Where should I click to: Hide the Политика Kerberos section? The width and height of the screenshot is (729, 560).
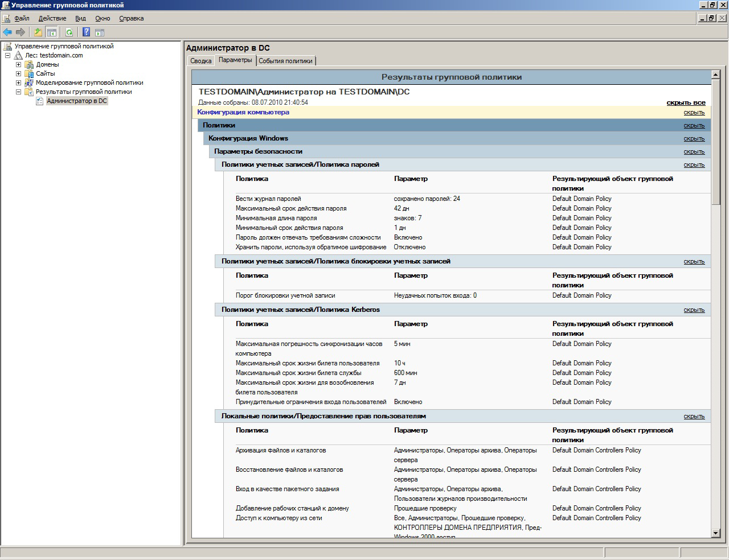click(694, 310)
